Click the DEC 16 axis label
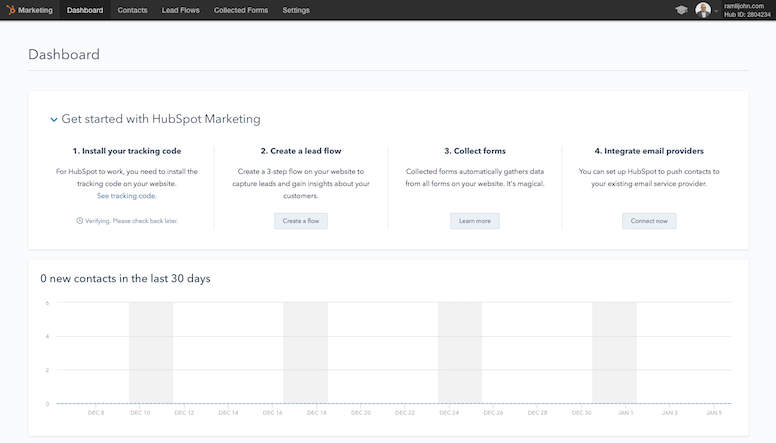The height and width of the screenshot is (443, 776). (272, 413)
